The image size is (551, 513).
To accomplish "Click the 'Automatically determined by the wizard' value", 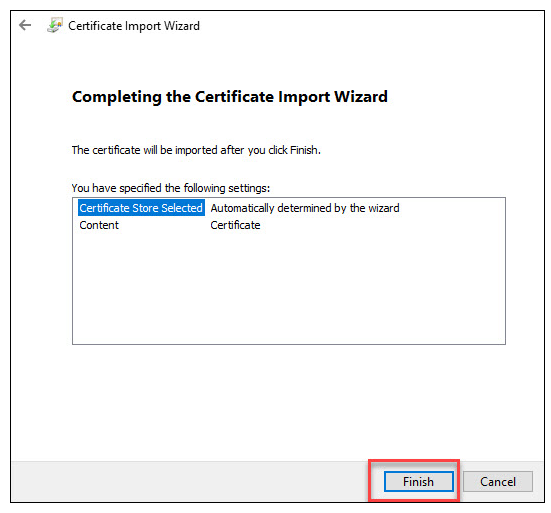I will point(305,208).
